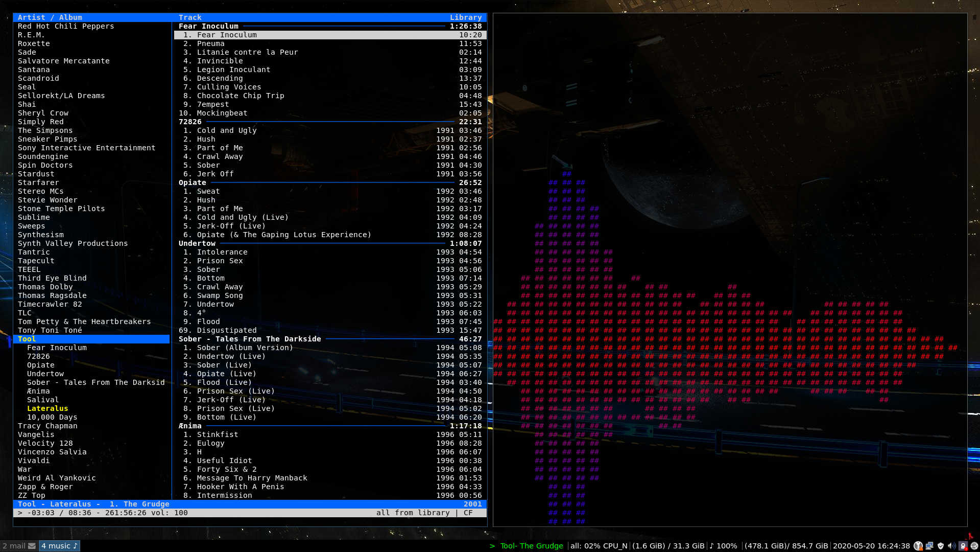Select track 9. 7empest
The image size is (980, 552).
[330, 104]
